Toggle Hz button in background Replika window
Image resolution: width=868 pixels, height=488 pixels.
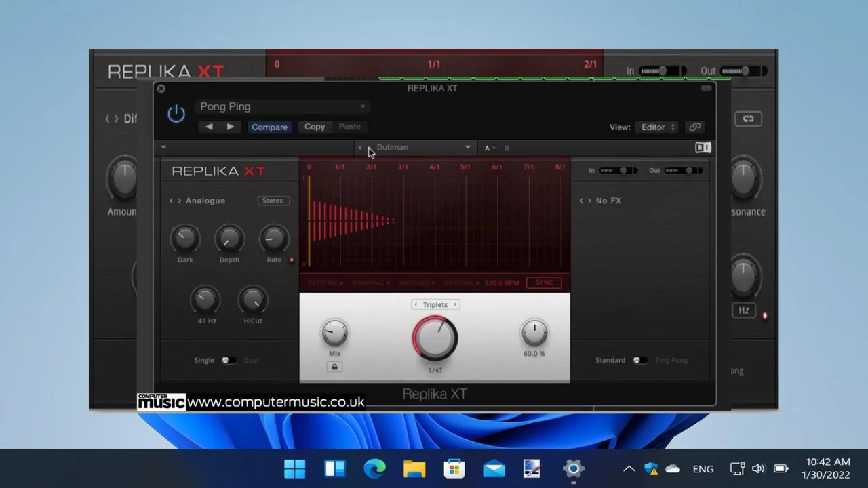tap(744, 310)
